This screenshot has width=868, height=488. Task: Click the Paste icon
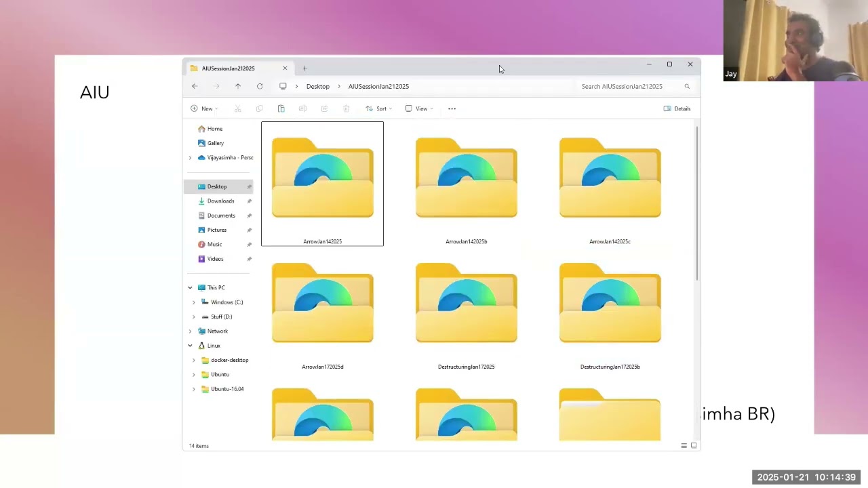(281, 108)
